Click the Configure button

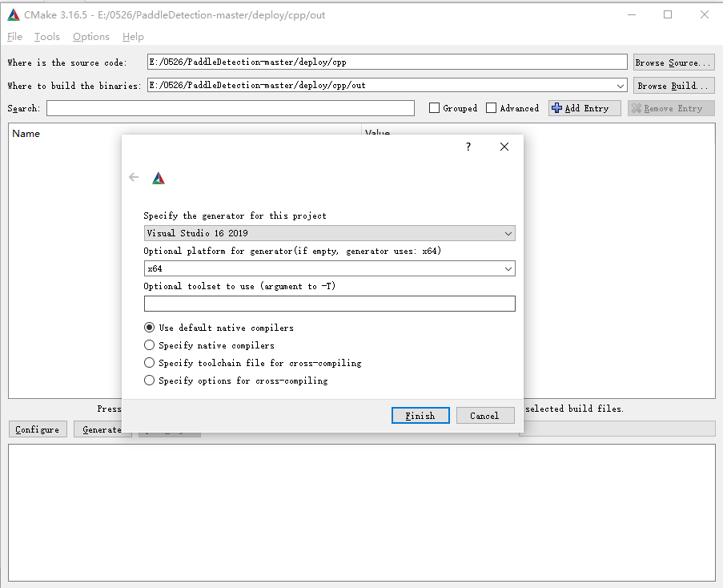click(x=38, y=429)
